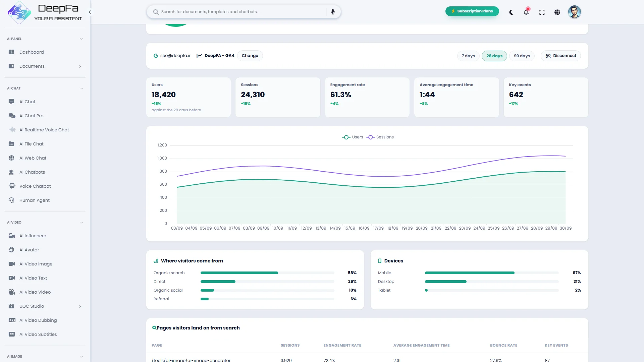
Task: Click the 1:44 average engagement time
Action: (x=427, y=95)
